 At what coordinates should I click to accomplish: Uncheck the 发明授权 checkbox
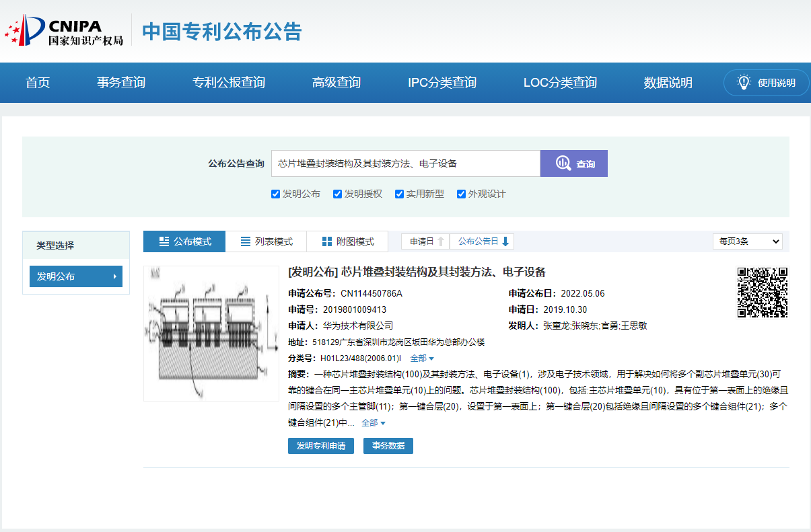tap(337, 194)
